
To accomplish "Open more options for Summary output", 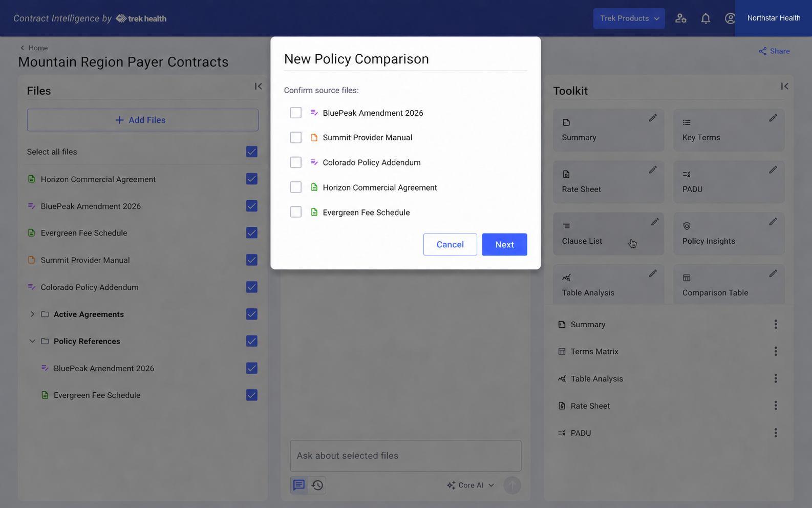I will [776, 324].
